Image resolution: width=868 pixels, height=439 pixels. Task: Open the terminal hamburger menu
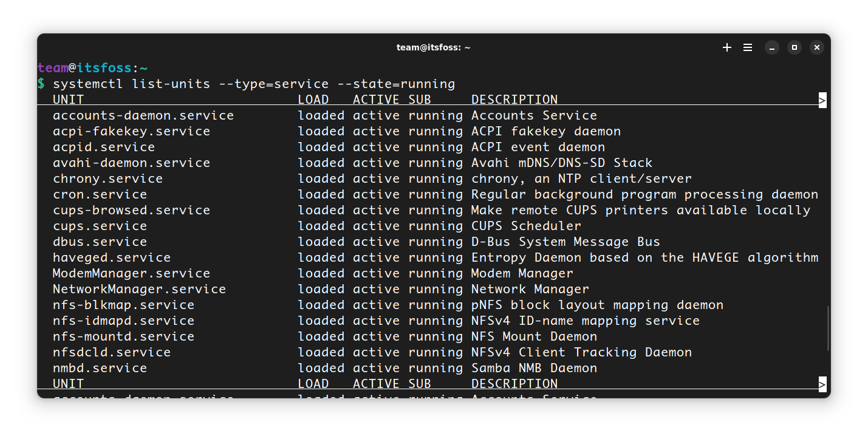coord(747,47)
